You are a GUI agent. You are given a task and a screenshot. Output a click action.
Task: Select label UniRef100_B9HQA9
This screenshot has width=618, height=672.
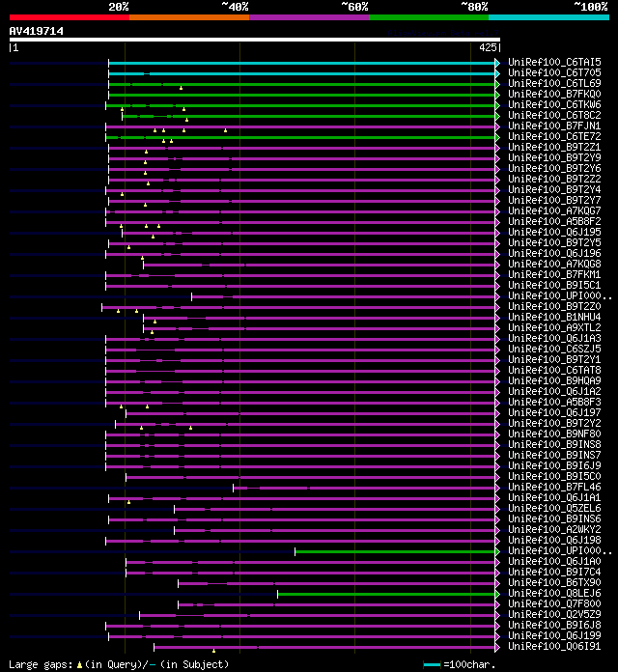tap(554, 380)
